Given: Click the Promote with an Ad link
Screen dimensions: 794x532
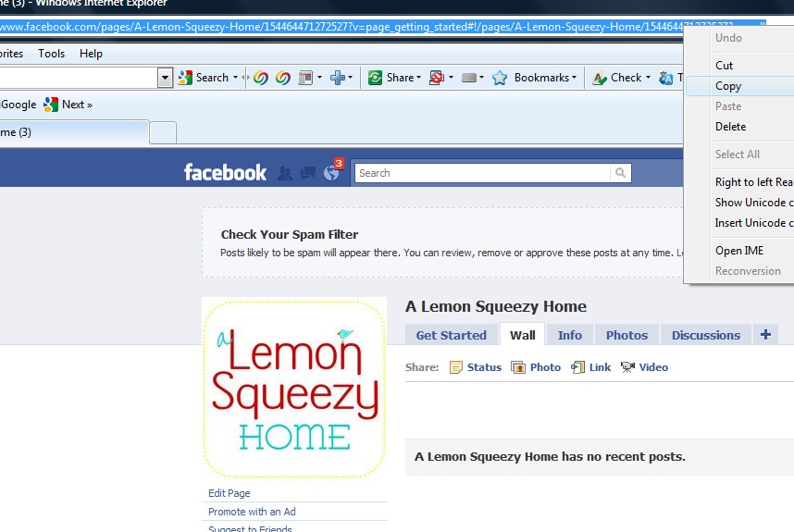Looking at the screenshot, I should pos(252,512).
